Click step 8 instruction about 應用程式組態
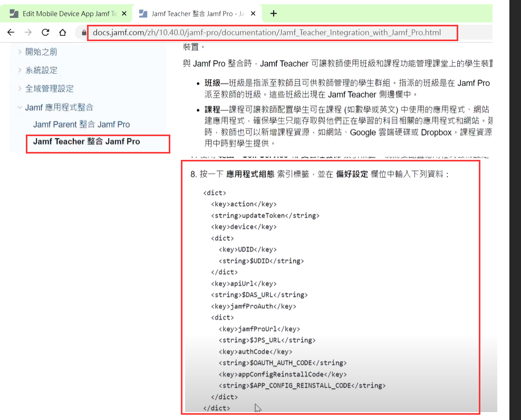 [320, 174]
